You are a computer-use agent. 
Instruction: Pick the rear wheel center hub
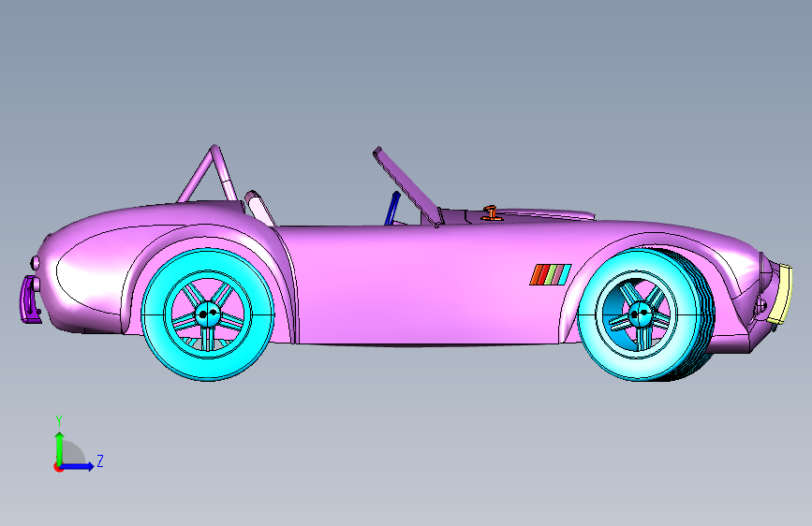[208, 314]
